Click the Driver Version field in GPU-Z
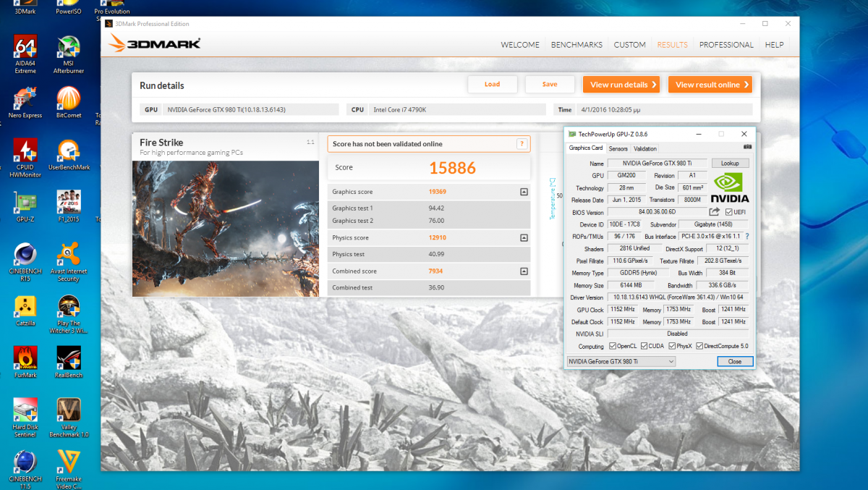 pyautogui.click(x=678, y=297)
